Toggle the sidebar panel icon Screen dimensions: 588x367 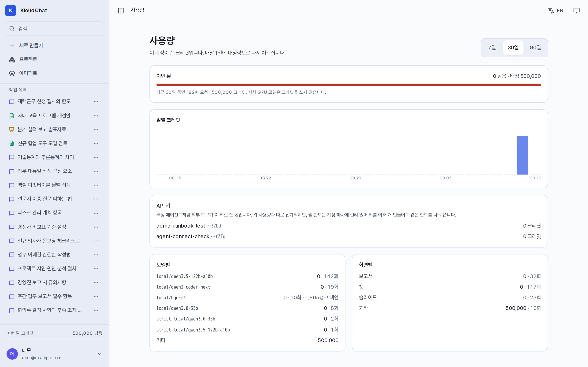(x=121, y=10)
